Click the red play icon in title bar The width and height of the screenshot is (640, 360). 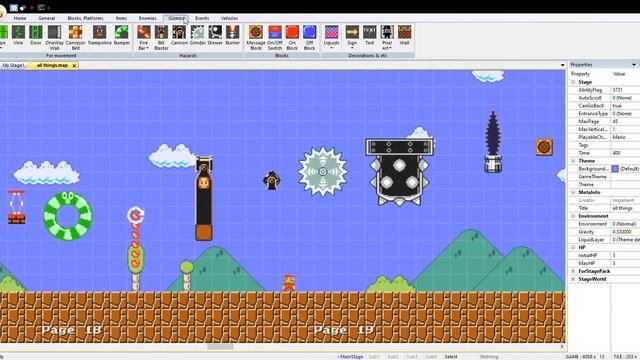click(x=32, y=7)
